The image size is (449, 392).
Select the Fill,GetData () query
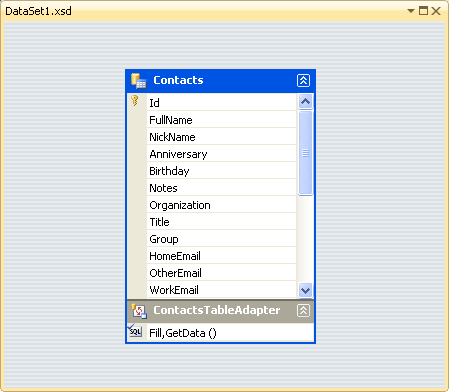(230, 332)
